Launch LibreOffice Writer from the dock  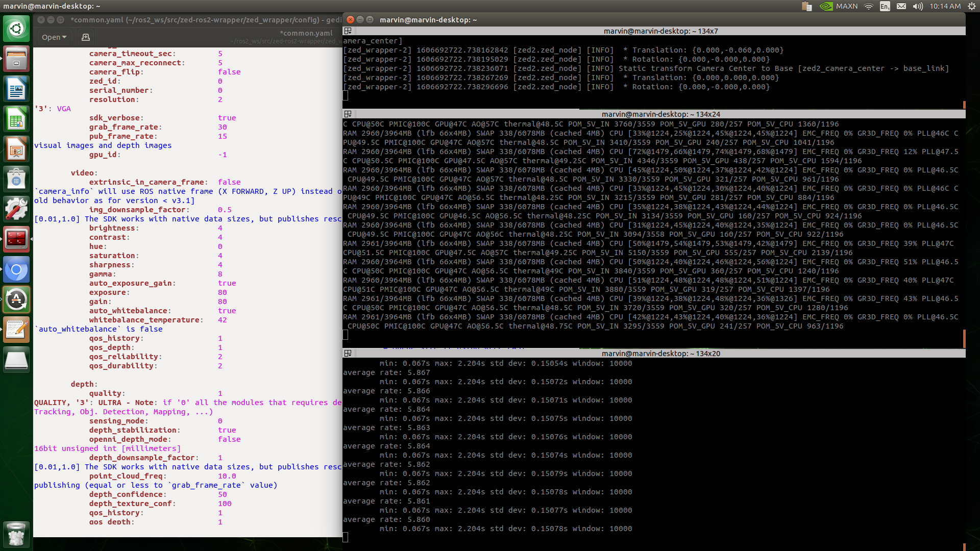[x=16, y=89]
